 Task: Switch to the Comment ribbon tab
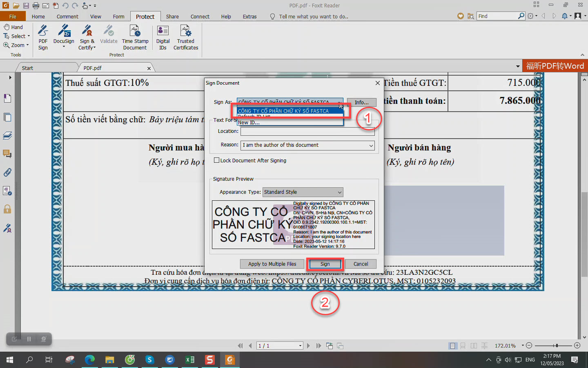tap(67, 17)
